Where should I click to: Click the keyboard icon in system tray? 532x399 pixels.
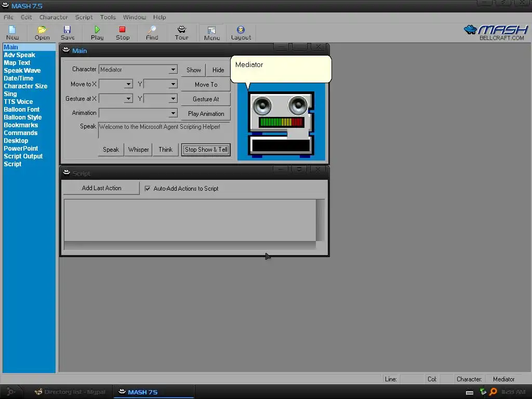tap(470, 392)
